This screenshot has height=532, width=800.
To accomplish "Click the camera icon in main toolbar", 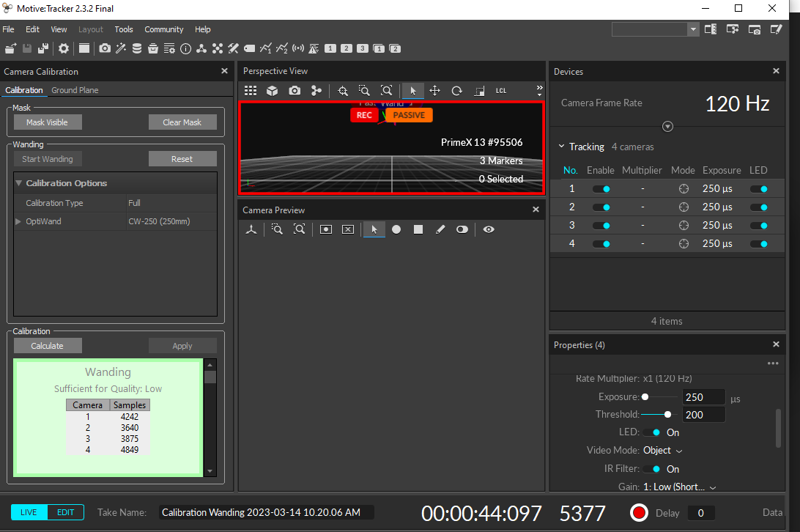I will pos(105,48).
